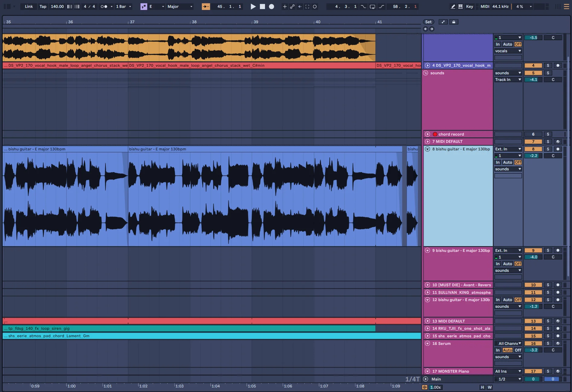Viewport: 572px width, 392px height.
Task: Toggle the Punch-Out switch icon
Action: tap(382, 7)
